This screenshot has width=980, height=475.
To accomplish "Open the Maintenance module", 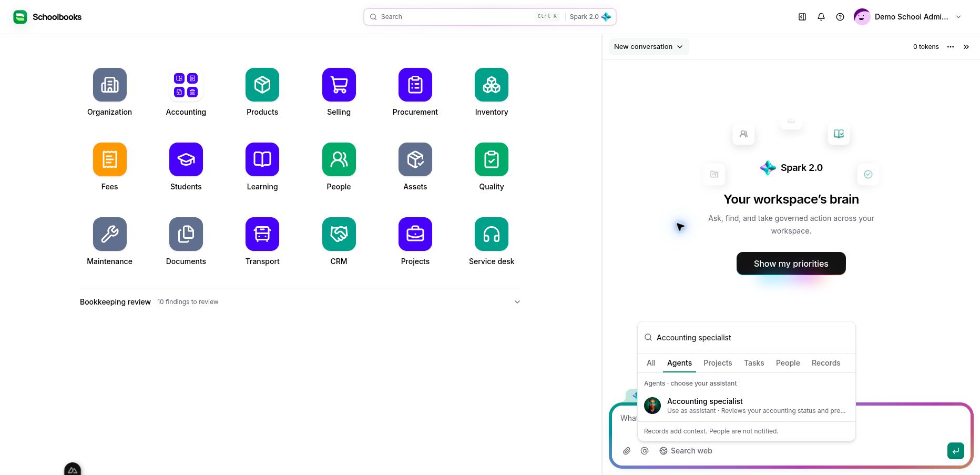I will (x=109, y=234).
